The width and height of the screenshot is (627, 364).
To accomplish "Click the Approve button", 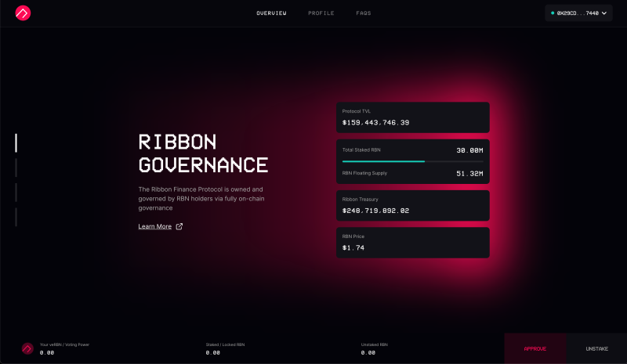I will coord(535,349).
